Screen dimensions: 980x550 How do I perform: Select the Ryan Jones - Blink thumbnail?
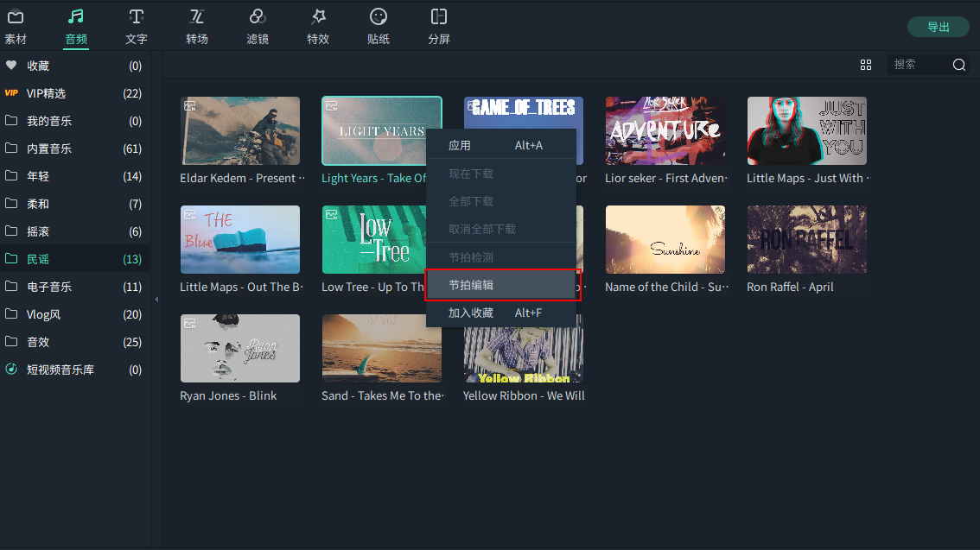240,348
